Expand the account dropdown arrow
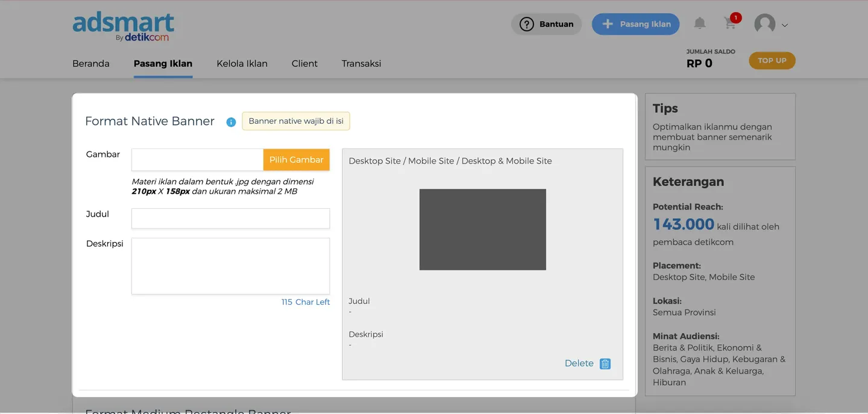This screenshot has height=414, width=868. pyautogui.click(x=785, y=25)
